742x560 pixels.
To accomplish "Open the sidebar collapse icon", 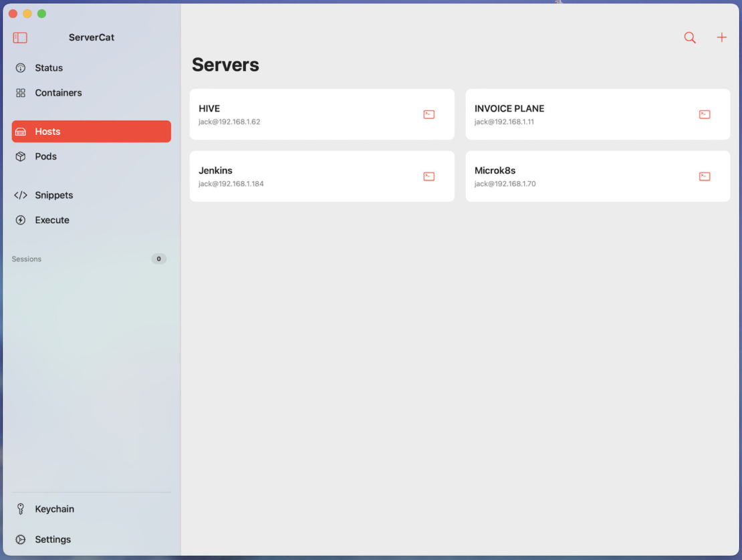I will [20, 37].
